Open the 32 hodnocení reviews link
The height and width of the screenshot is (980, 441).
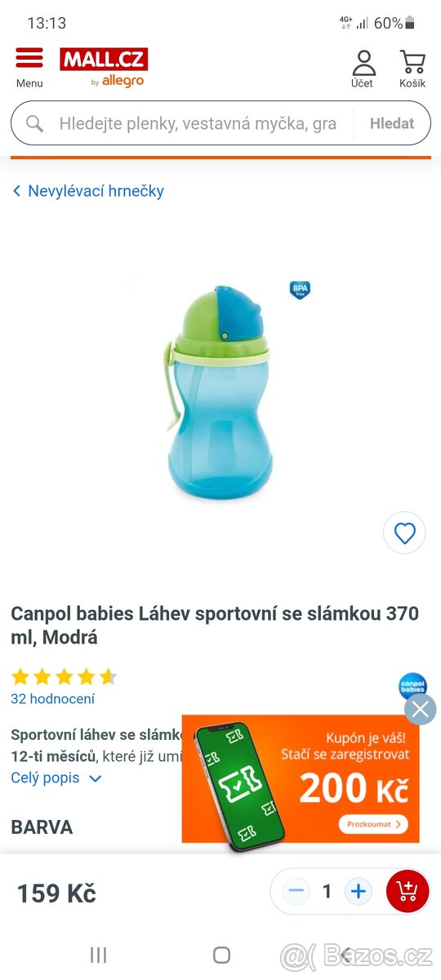click(52, 699)
